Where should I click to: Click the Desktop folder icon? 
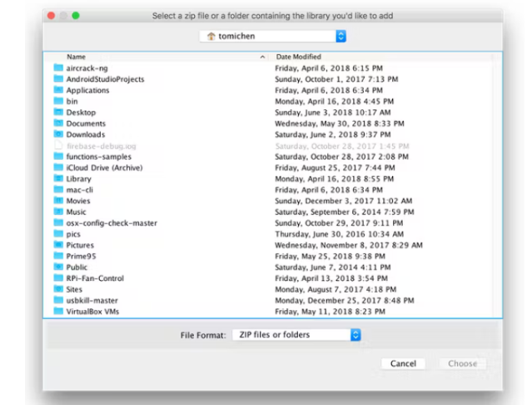point(58,112)
